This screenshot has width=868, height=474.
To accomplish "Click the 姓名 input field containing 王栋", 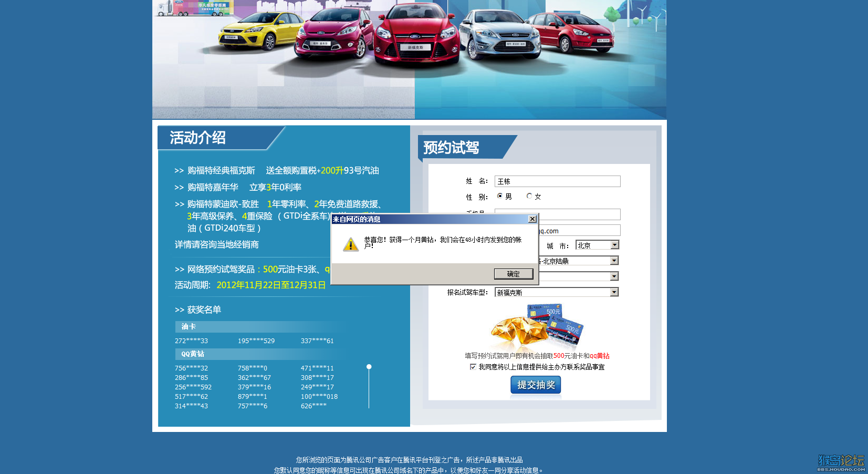I will click(557, 181).
